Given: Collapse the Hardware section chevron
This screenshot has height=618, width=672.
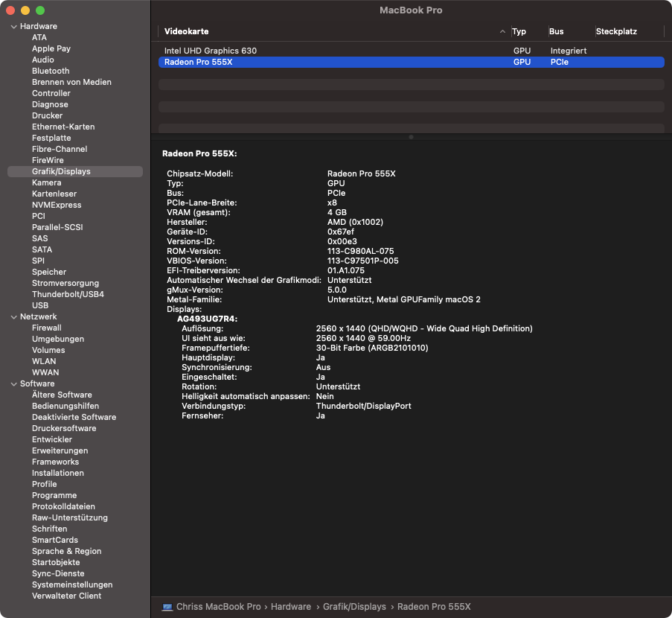Looking at the screenshot, I should 13,27.
